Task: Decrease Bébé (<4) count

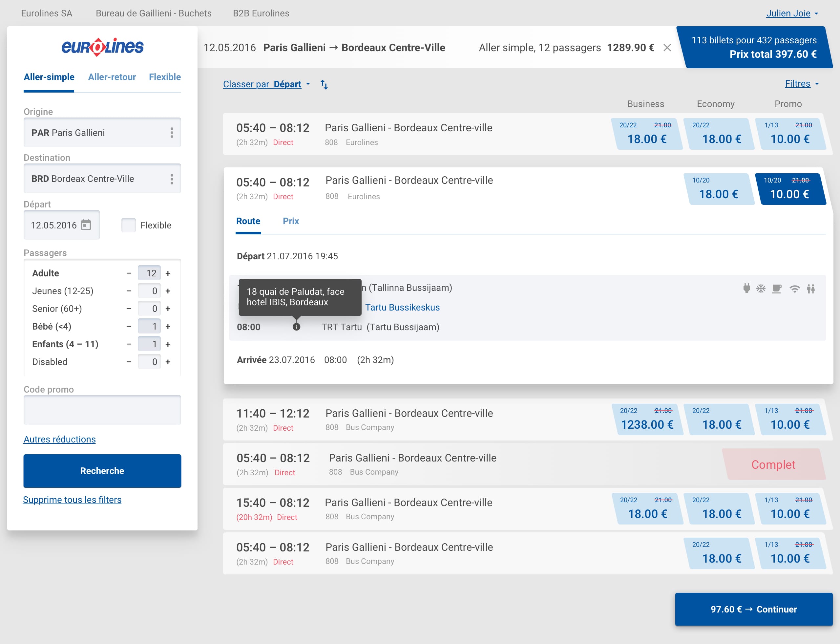Action: pos(129,326)
